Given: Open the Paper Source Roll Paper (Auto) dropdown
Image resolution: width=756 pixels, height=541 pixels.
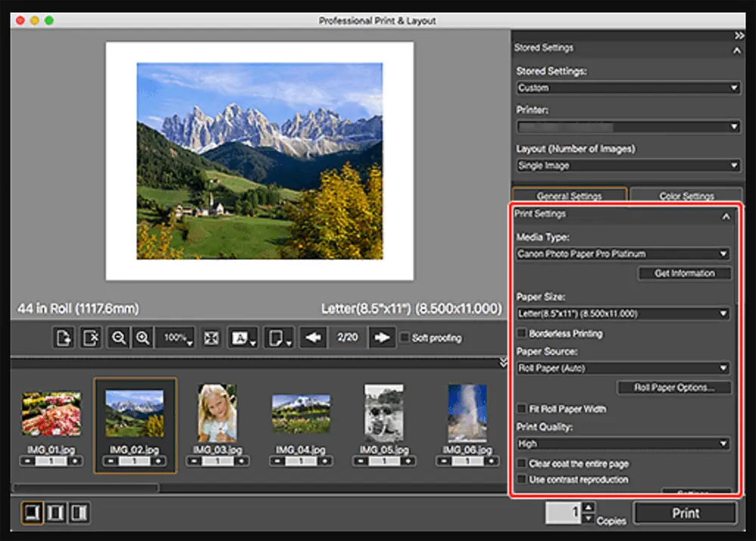Looking at the screenshot, I should (622, 368).
